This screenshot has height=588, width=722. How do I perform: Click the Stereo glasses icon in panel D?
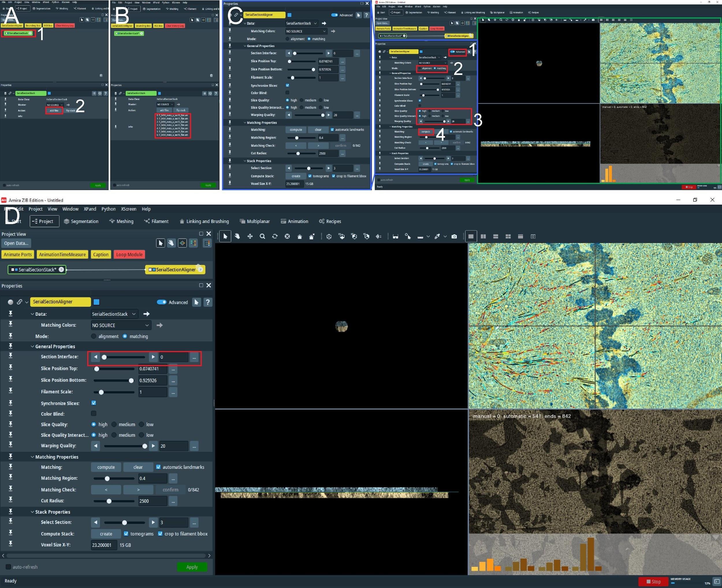point(395,236)
